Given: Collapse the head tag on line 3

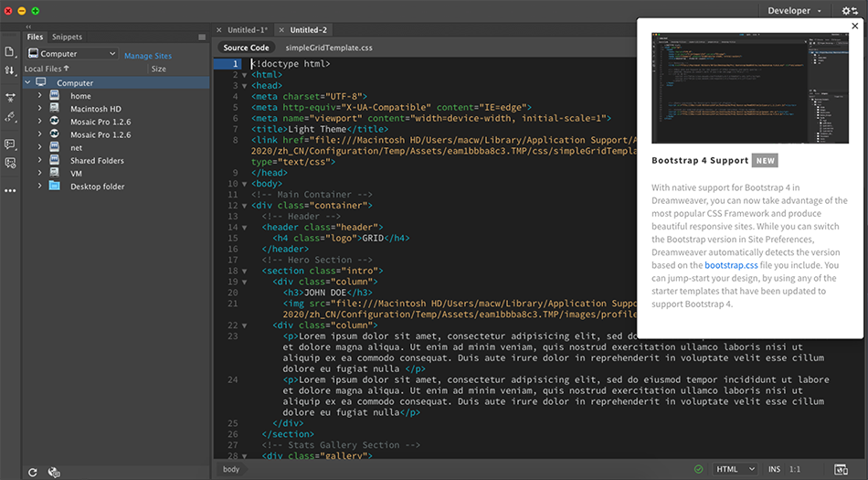Looking at the screenshot, I should click(245, 86).
